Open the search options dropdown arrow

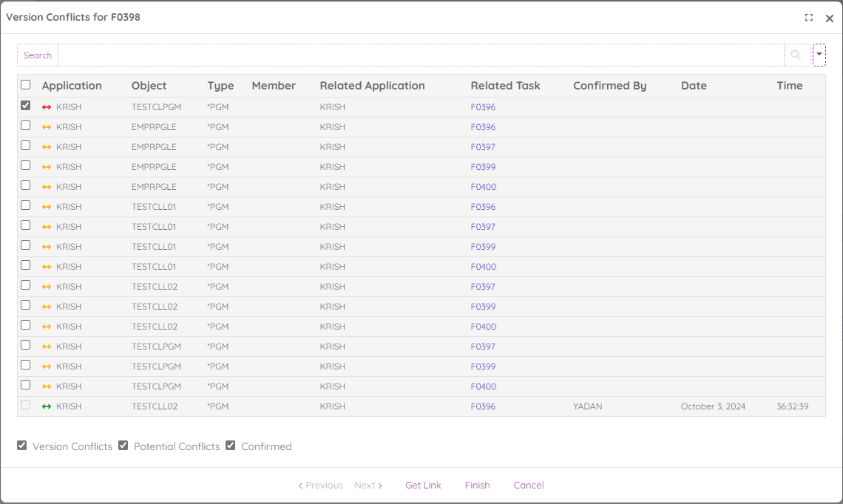click(x=819, y=55)
